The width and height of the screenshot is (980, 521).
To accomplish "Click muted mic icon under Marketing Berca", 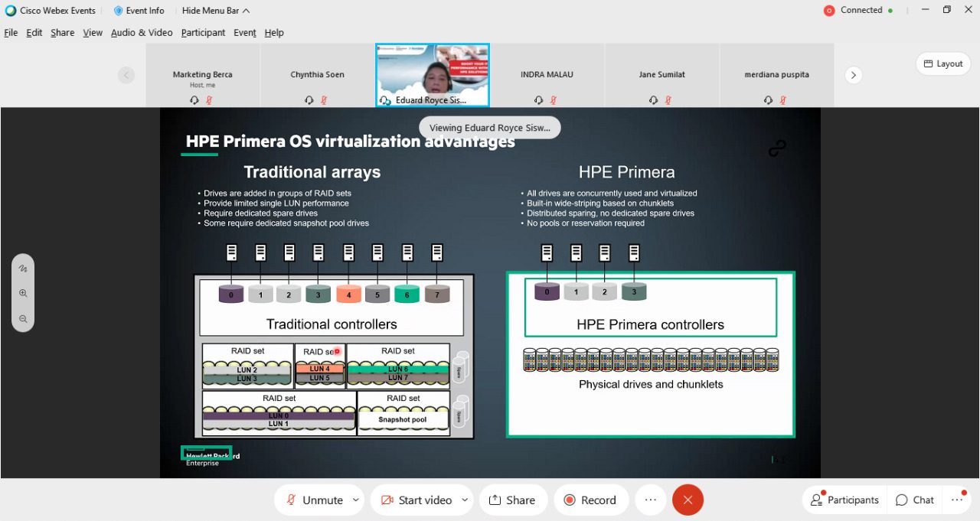I will tap(209, 100).
